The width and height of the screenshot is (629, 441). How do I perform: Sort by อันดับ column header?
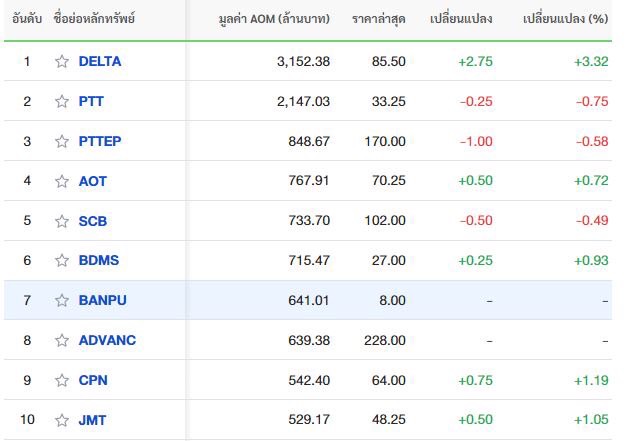27,18
